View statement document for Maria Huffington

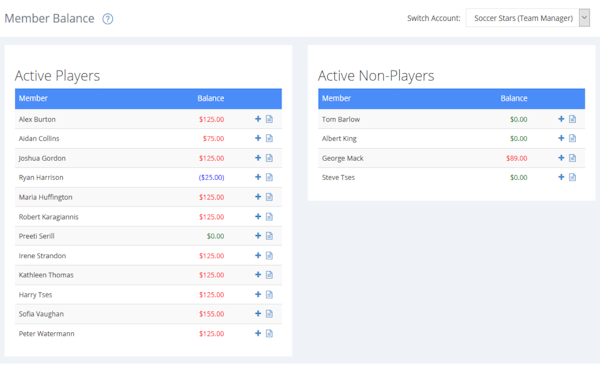(x=269, y=197)
